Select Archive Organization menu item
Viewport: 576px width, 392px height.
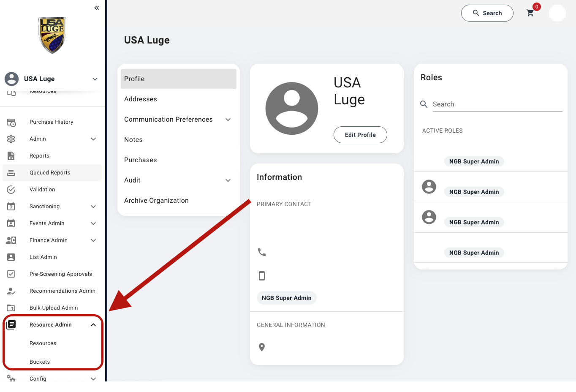(x=179, y=201)
